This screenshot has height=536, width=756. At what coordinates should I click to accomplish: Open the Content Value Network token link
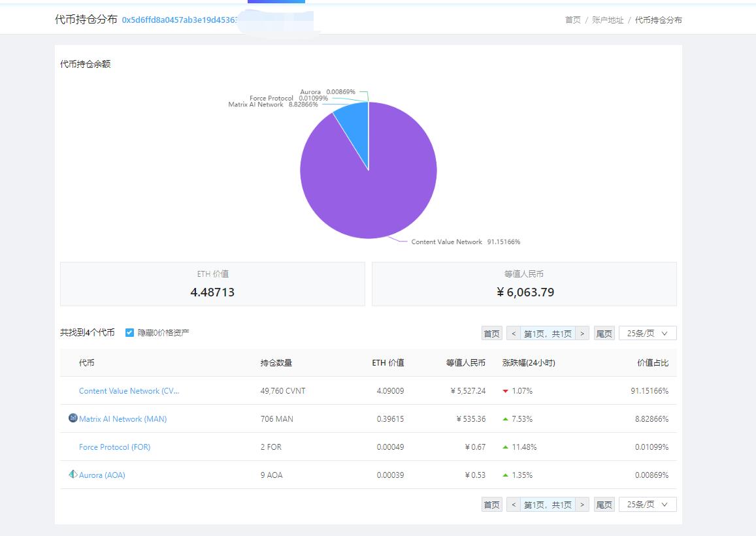coord(129,391)
